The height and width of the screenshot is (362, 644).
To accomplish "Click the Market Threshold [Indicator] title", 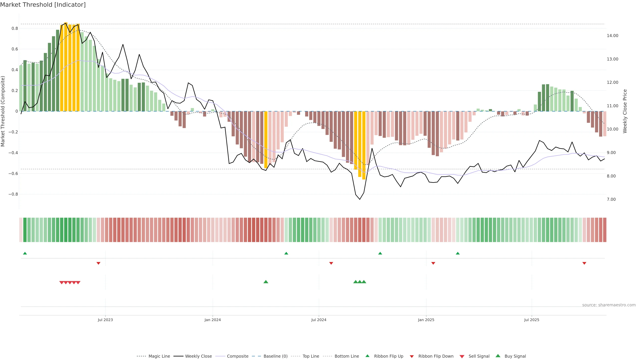I will (43, 5).
